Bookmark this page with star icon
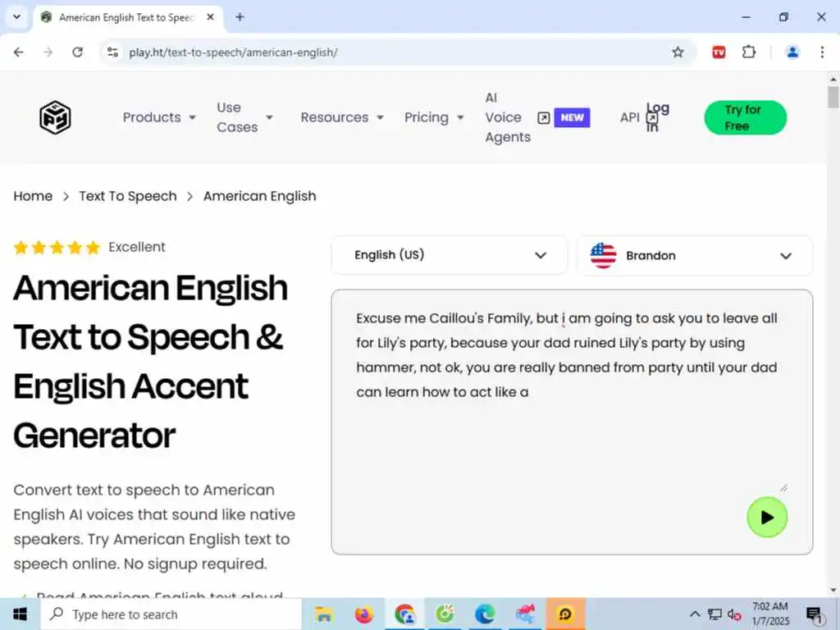Viewport: 840px width, 630px height. 678,52
